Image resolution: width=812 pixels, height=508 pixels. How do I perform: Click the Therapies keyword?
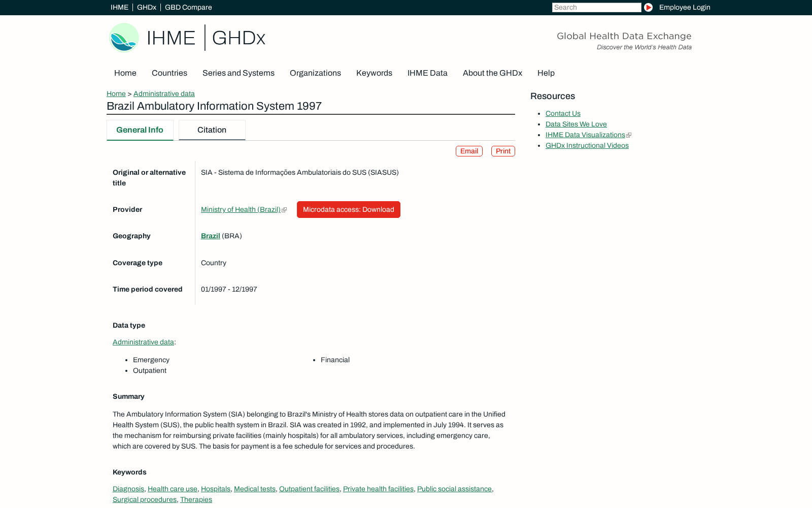(x=196, y=499)
